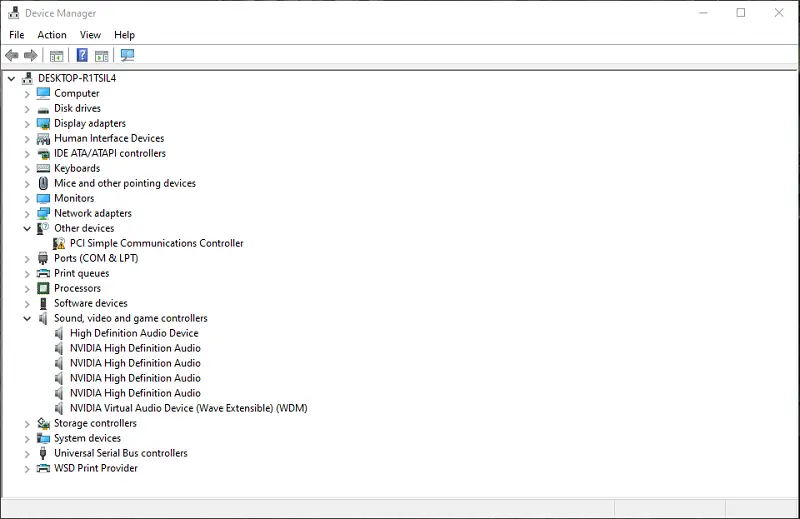The image size is (800, 519).
Task: Click the Human Interface Devices icon
Action: pyautogui.click(x=43, y=138)
